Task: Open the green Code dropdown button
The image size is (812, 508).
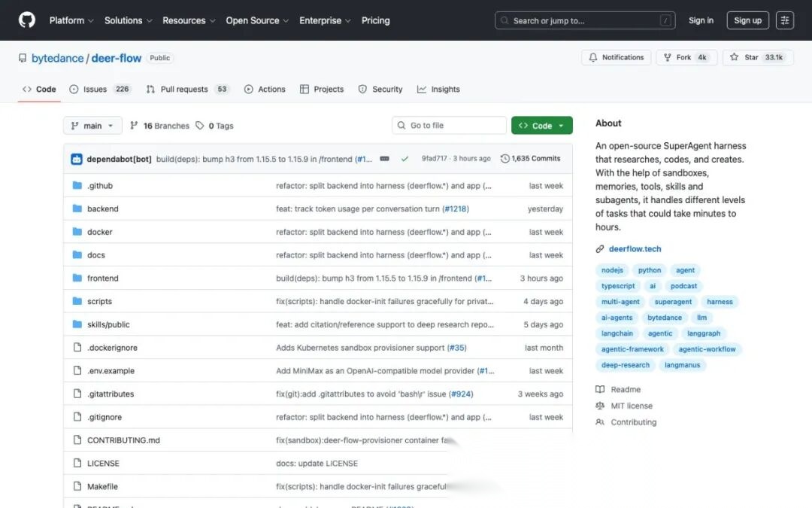Action: click(x=541, y=126)
